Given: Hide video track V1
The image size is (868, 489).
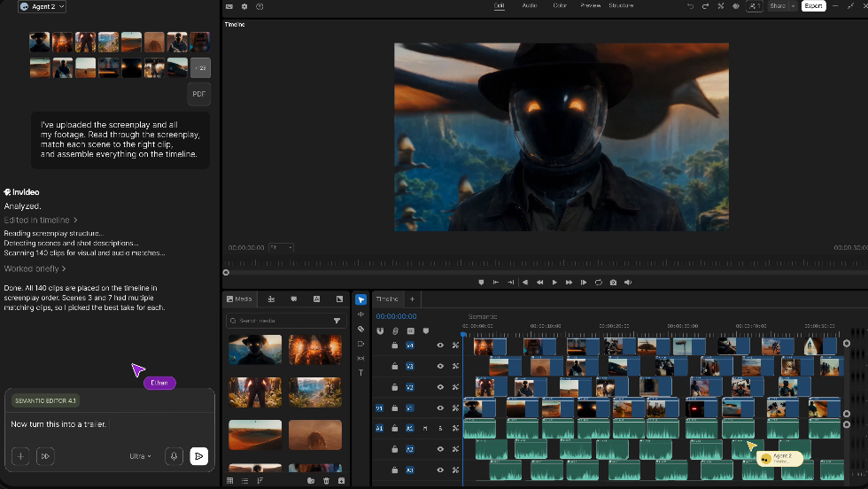Looking at the screenshot, I should [440, 408].
